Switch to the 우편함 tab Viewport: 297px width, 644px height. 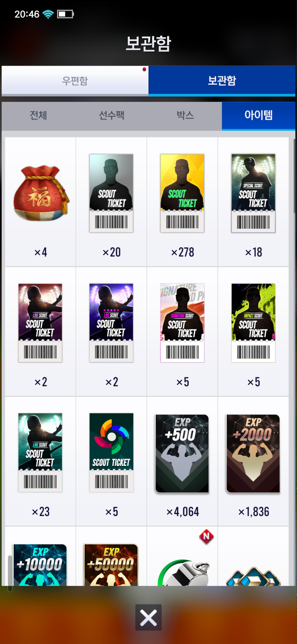tap(75, 80)
